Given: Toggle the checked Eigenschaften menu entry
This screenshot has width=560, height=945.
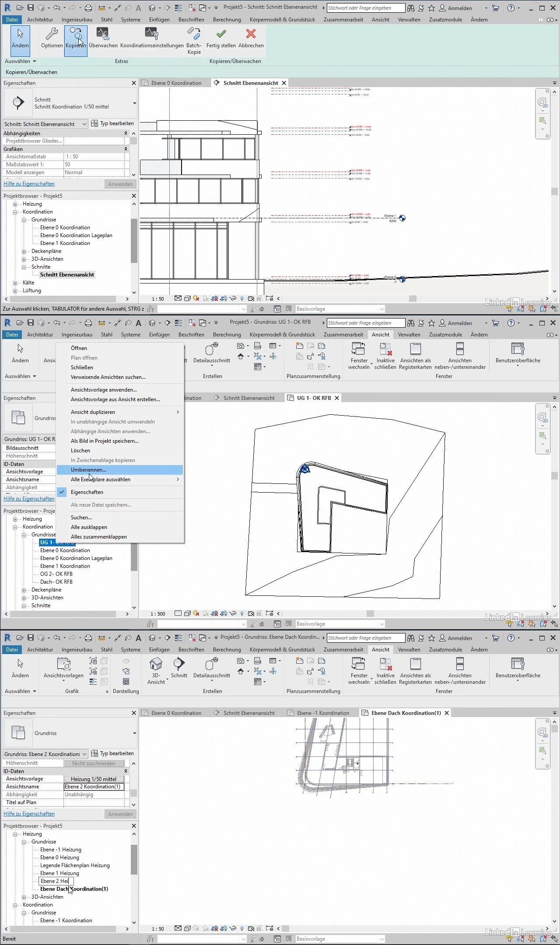Looking at the screenshot, I should coord(87,492).
